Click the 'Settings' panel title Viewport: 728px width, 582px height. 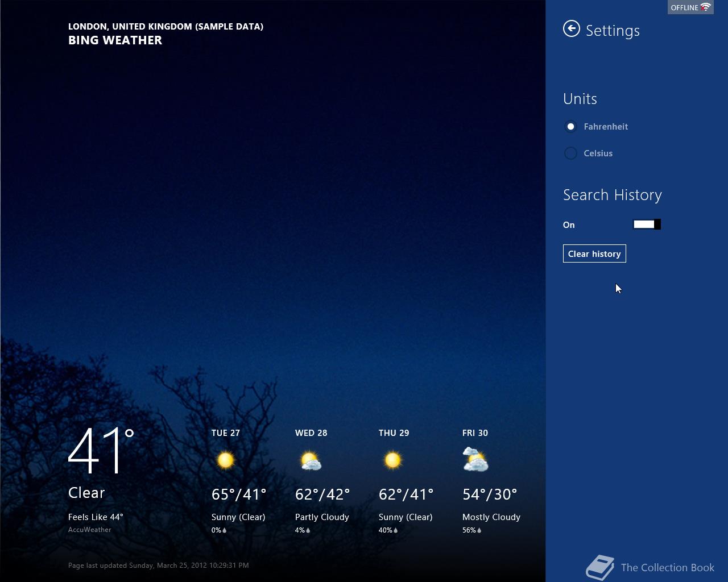pyautogui.click(x=613, y=31)
